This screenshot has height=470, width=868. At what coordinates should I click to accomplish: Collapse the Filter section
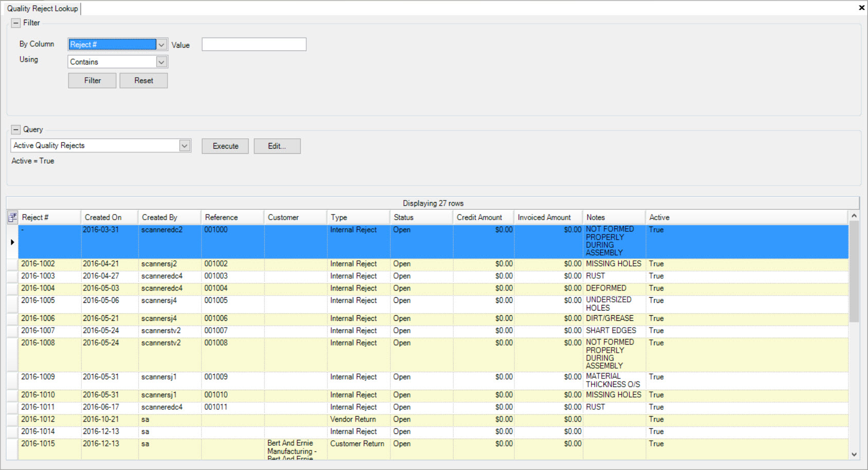point(16,23)
